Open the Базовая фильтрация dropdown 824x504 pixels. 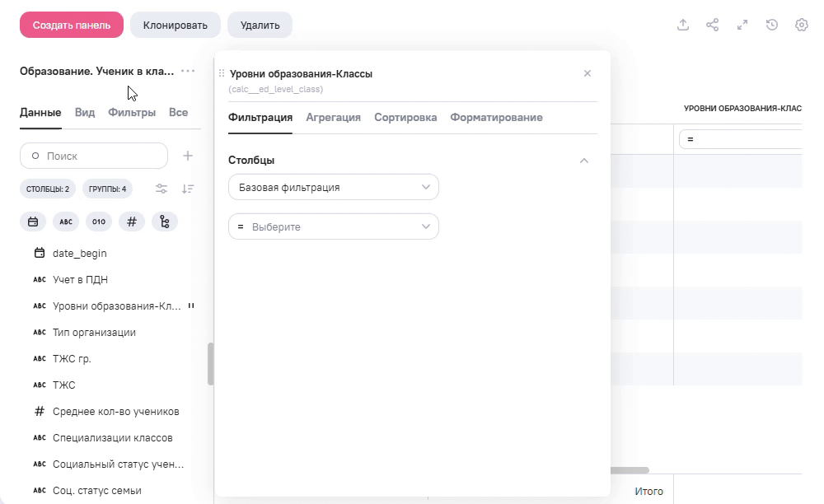(333, 187)
